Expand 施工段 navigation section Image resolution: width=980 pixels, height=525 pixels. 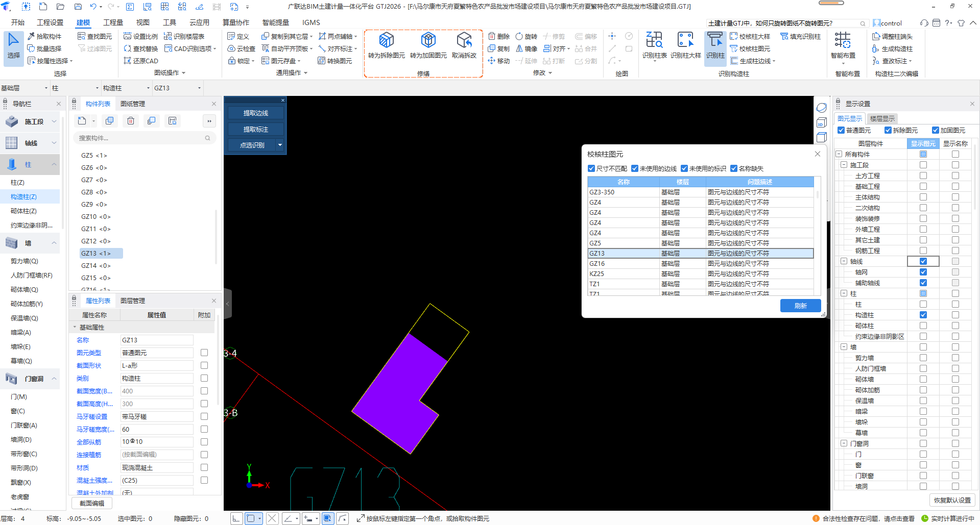pos(54,121)
